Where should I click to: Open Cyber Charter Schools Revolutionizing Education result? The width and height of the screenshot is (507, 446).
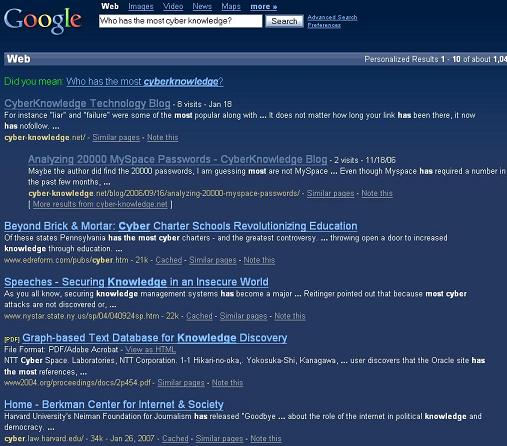click(x=181, y=226)
